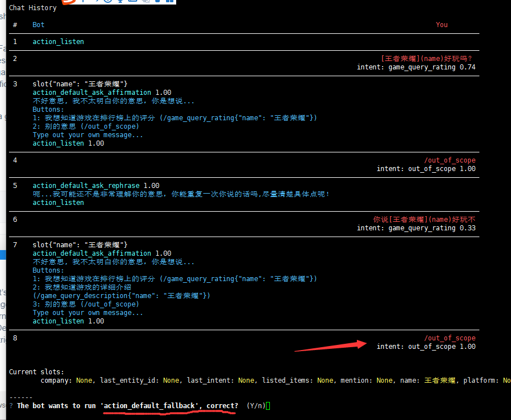Select the 'name: 王者荣耀' slot value
This screenshot has height=420, width=511.
pyautogui.click(x=428, y=380)
